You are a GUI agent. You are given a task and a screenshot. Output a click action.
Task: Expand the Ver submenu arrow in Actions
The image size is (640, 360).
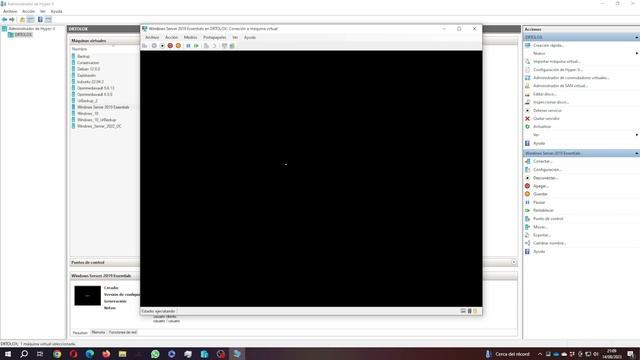(636, 135)
